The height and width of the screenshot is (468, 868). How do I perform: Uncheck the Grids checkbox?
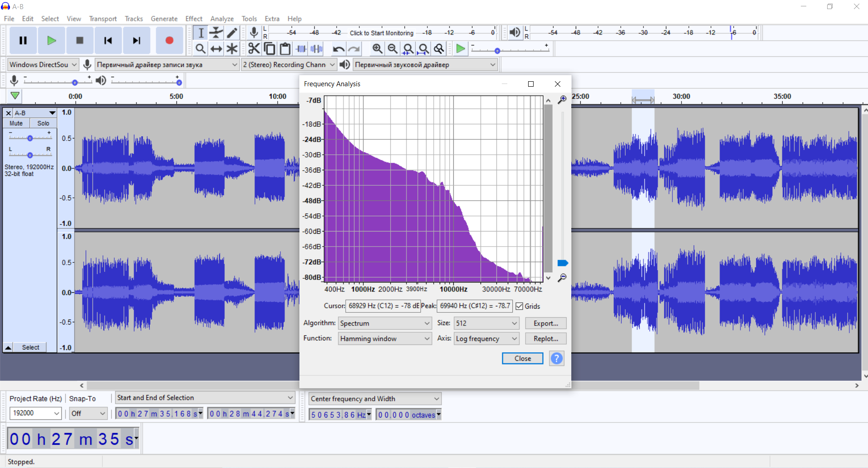[520, 306]
